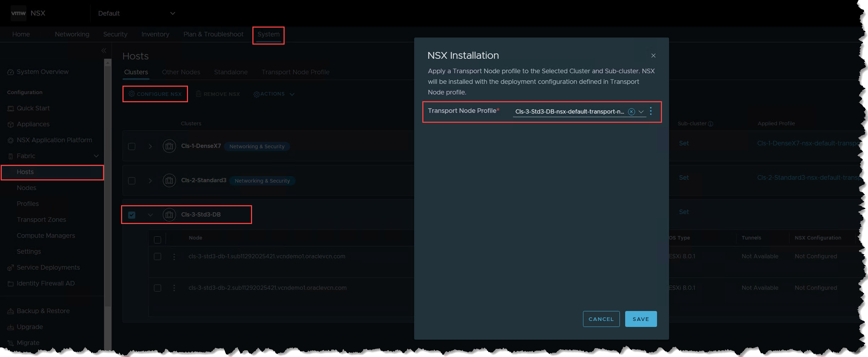Go to the Home tab
The width and height of the screenshot is (868, 357).
click(x=21, y=34)
